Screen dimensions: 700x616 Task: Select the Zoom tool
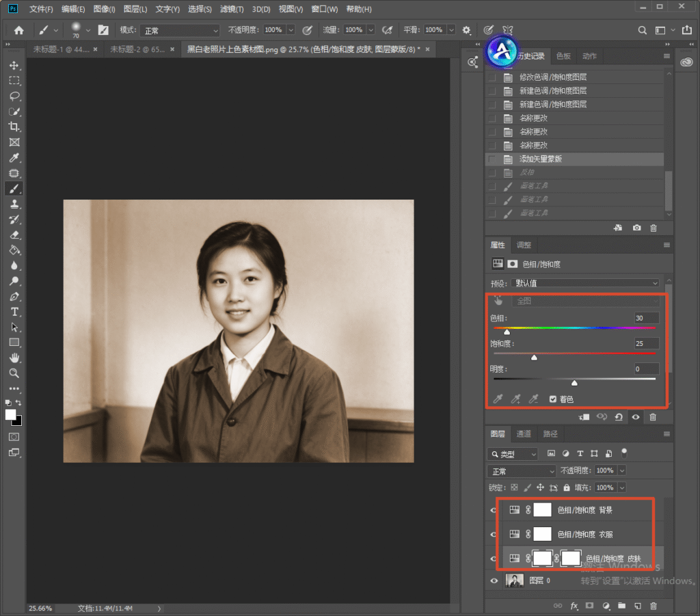14,373
